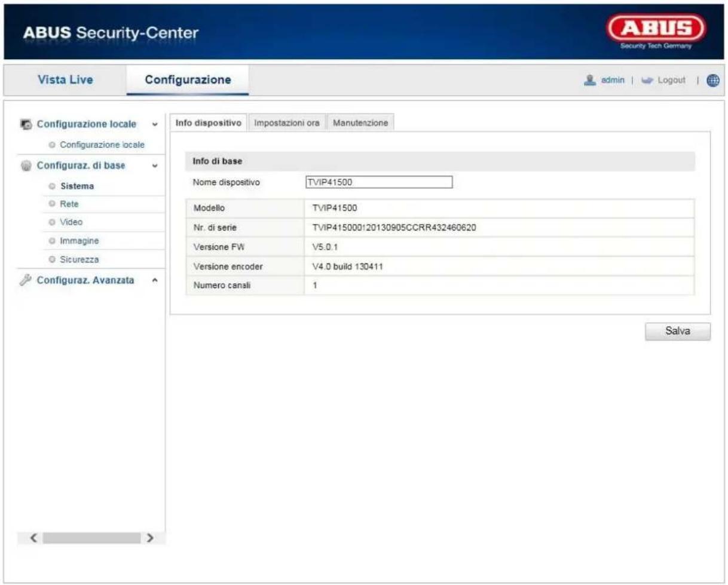The image size is (728, 585).
Task: Click the Configuraz. Avanzata heading text
Action: click(x=85, y=280)
